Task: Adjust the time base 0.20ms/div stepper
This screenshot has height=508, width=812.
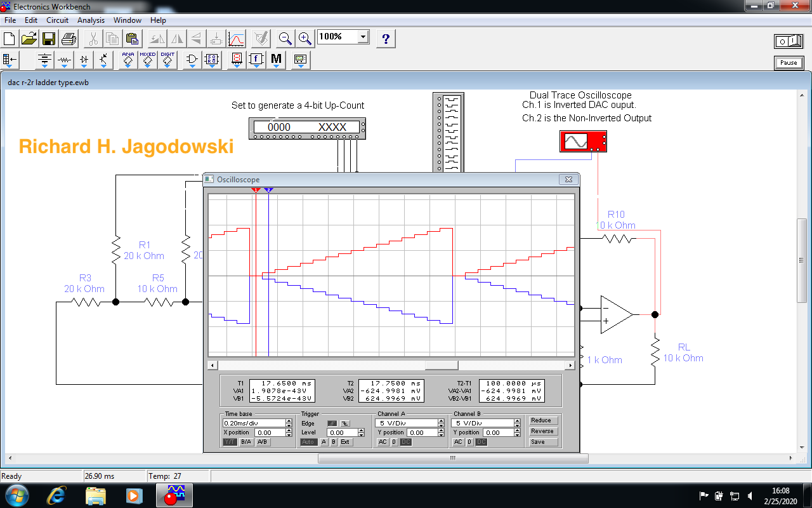Action: pyautogui.click(x=289, y=423)
